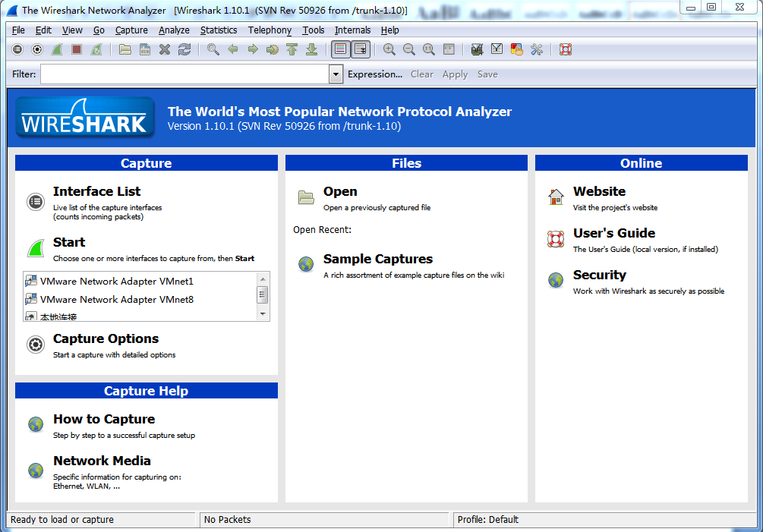Click the help lifebuoy toolbar icon
The width and height of the screenshot is (763, 532).
[x=566, y=49]
